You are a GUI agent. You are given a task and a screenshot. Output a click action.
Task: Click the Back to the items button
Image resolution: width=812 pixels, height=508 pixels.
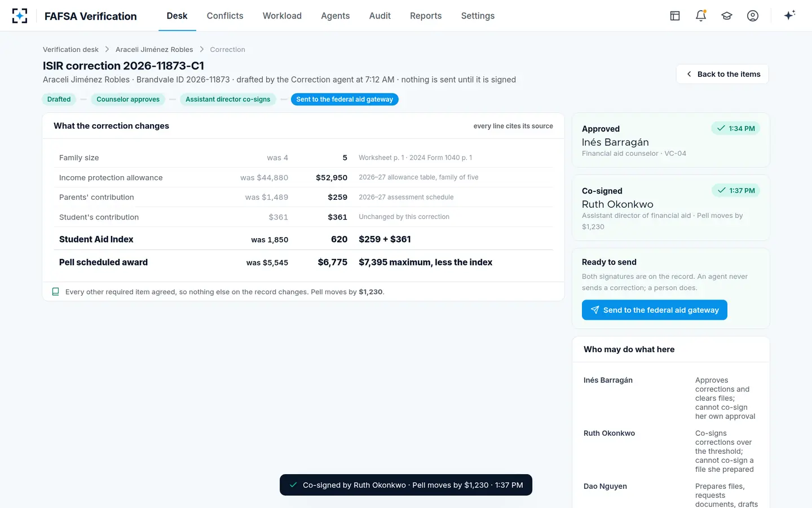click(x=722, y=74)
